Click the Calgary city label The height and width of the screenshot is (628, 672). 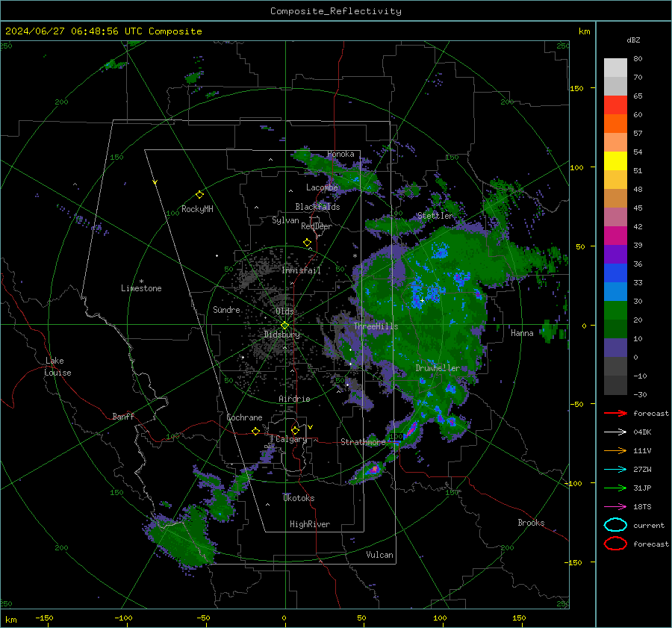[x=291, y=439]
